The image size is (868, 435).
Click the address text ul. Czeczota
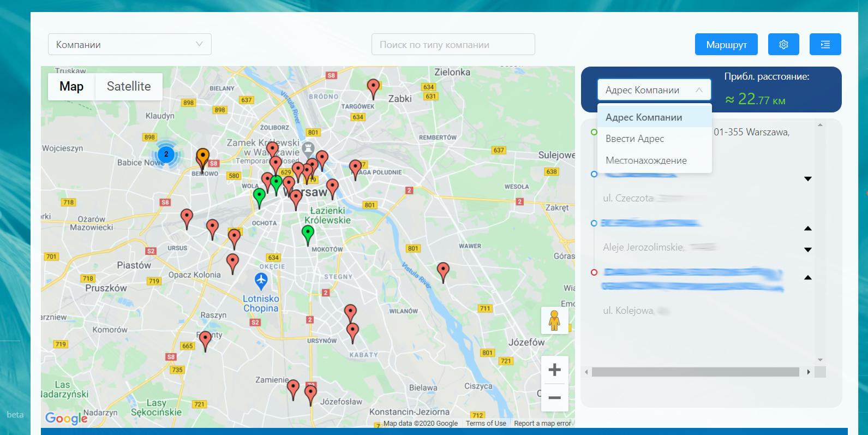(628, 198)
